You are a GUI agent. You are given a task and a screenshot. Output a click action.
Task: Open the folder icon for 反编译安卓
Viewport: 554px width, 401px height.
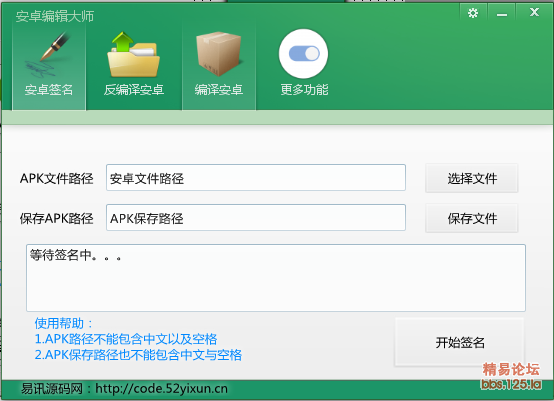click(134, 55)
